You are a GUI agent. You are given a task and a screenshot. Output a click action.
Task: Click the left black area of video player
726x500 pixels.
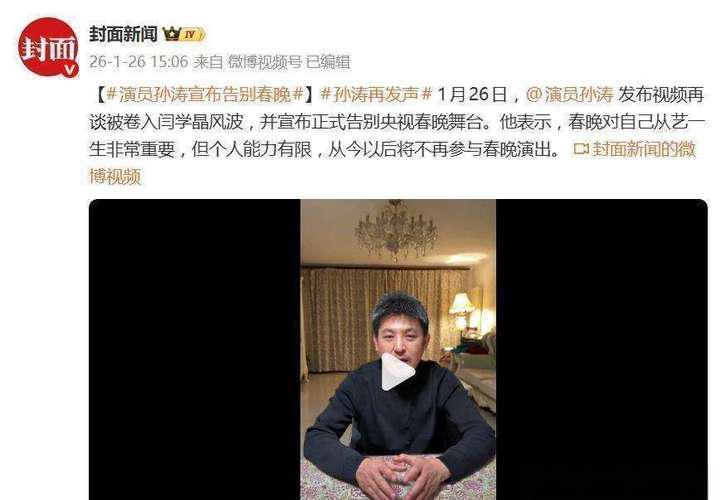click(x=194, y=350)
